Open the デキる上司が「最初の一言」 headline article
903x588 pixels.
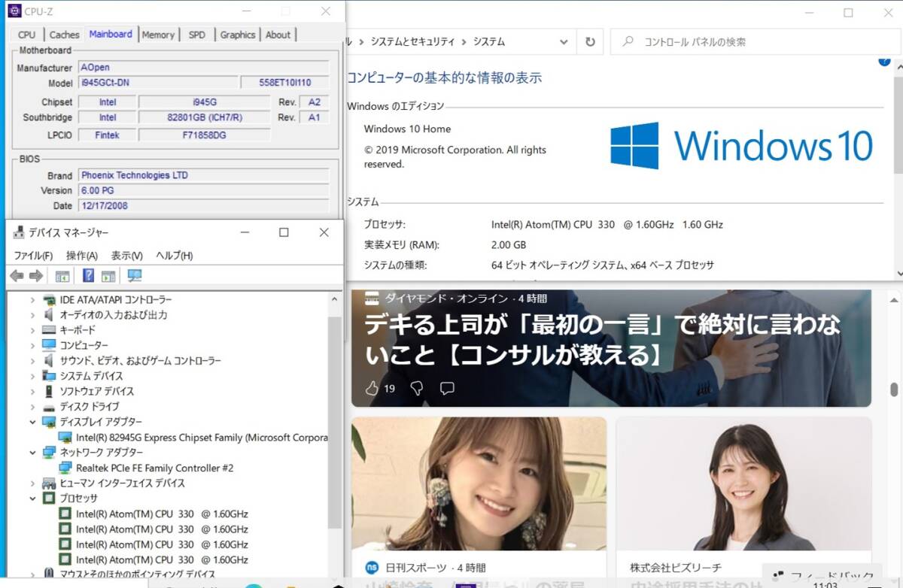(x=603, y=340)
